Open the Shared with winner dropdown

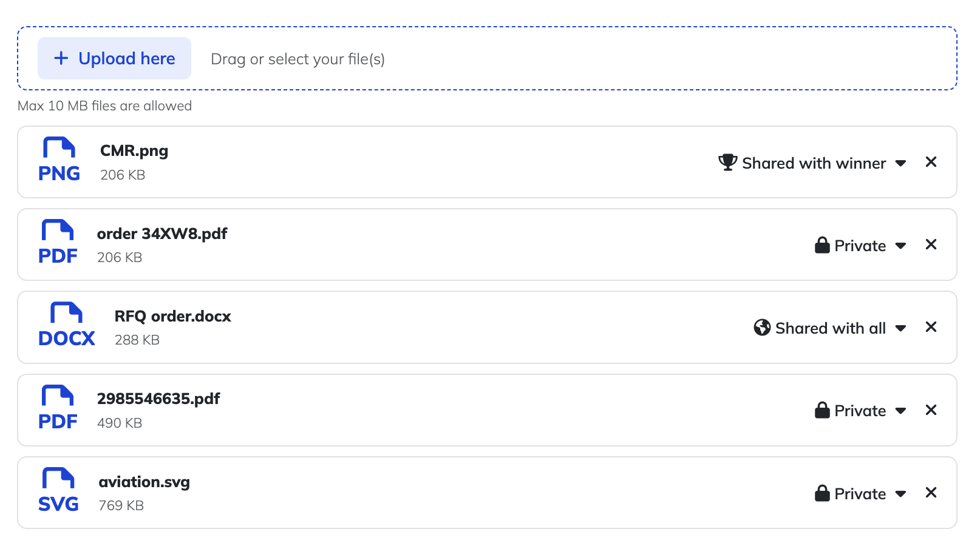812,163
